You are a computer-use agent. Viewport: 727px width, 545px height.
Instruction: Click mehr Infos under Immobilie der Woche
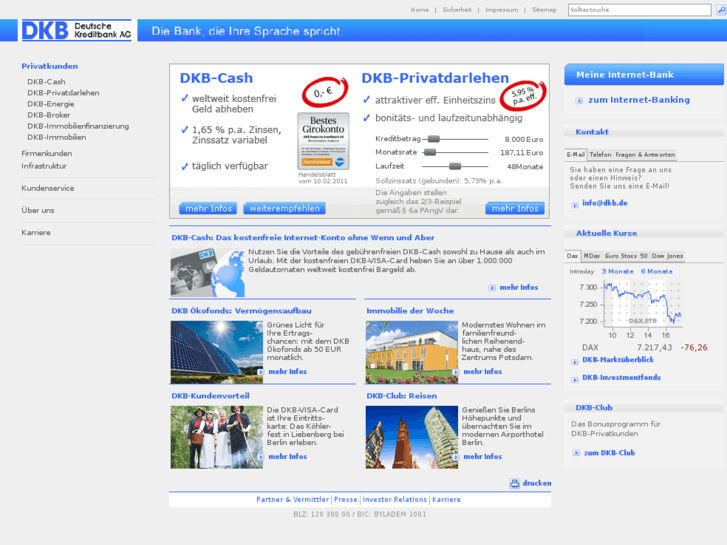(x=483, y=372)
